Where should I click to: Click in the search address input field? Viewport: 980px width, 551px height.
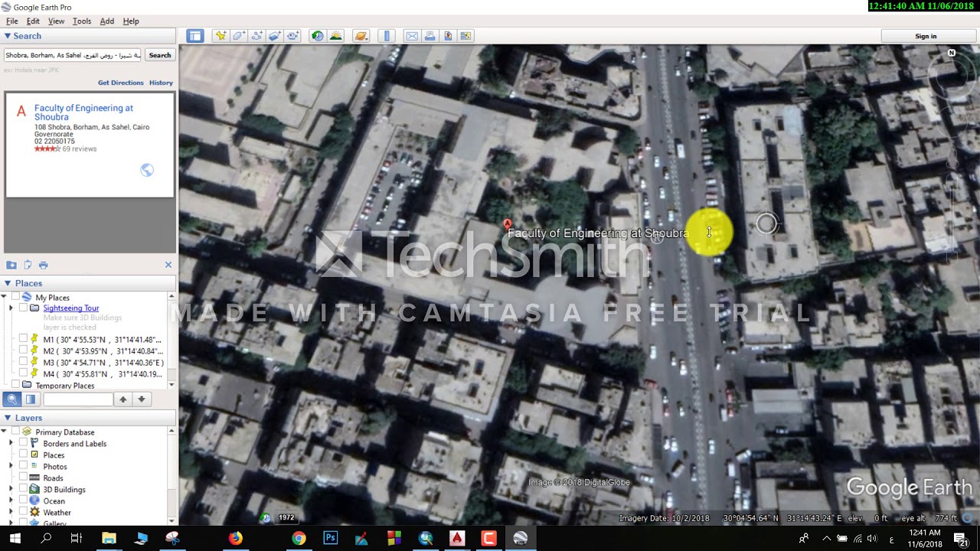click(x=73, y=55)
